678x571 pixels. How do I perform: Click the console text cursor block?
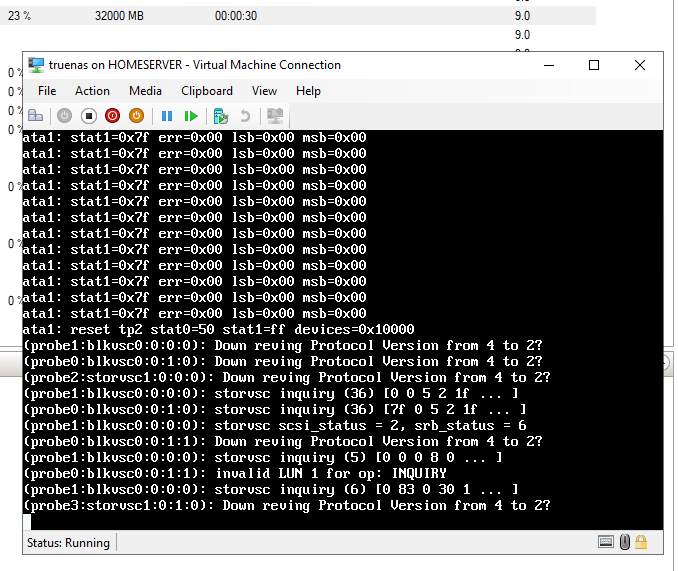pos(27,522)
